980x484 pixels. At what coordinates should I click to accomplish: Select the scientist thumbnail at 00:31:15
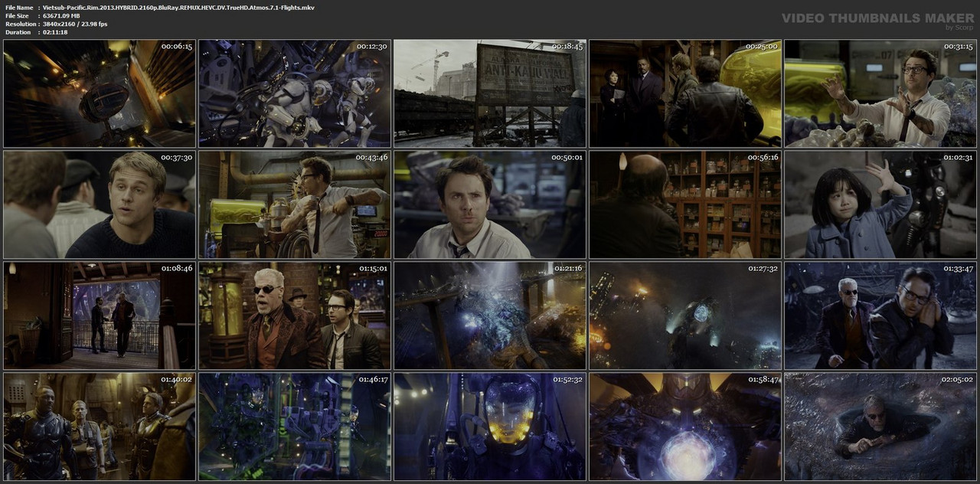pos(880,93)
